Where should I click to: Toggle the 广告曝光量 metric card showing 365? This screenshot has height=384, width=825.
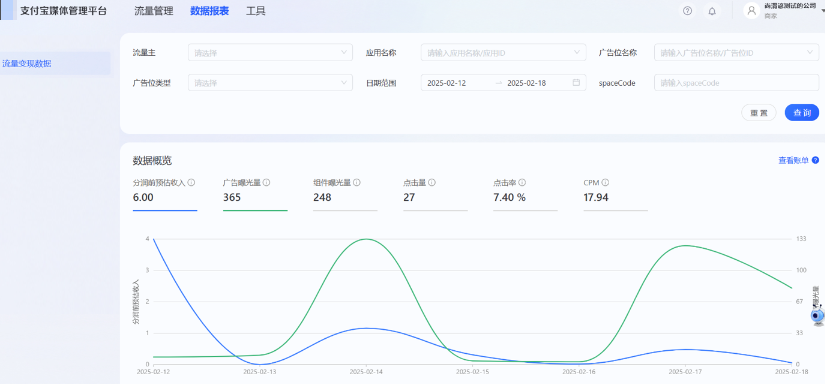255,194
